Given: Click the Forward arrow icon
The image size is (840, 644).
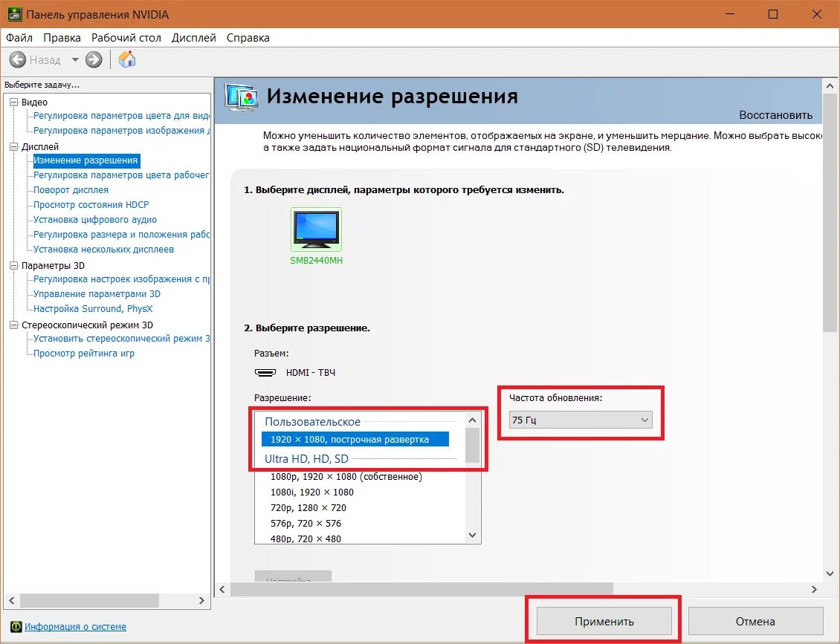Looking at the screenshot, I should (94, 59).
